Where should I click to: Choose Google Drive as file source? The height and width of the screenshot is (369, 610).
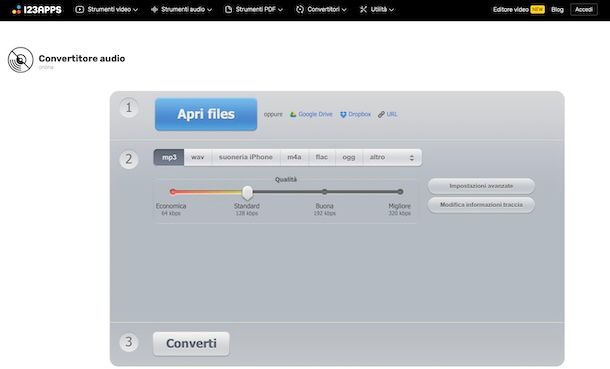(315, 114)
